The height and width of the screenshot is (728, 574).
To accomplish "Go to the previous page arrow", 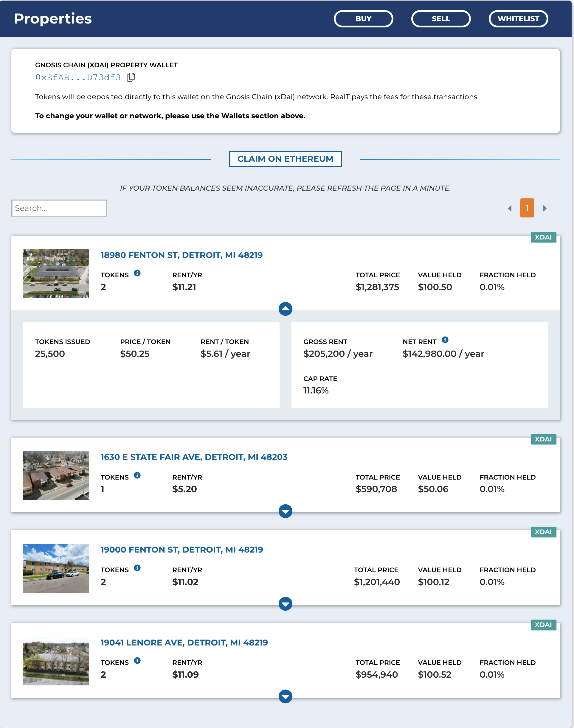I will click(x=510, y=208).
